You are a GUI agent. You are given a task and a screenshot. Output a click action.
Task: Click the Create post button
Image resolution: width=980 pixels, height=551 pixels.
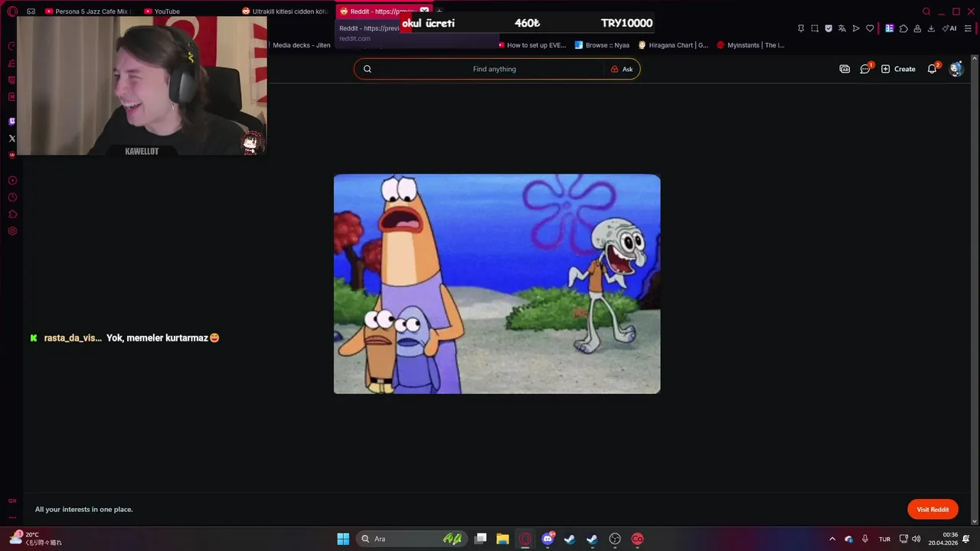click(x=898, y=69)
